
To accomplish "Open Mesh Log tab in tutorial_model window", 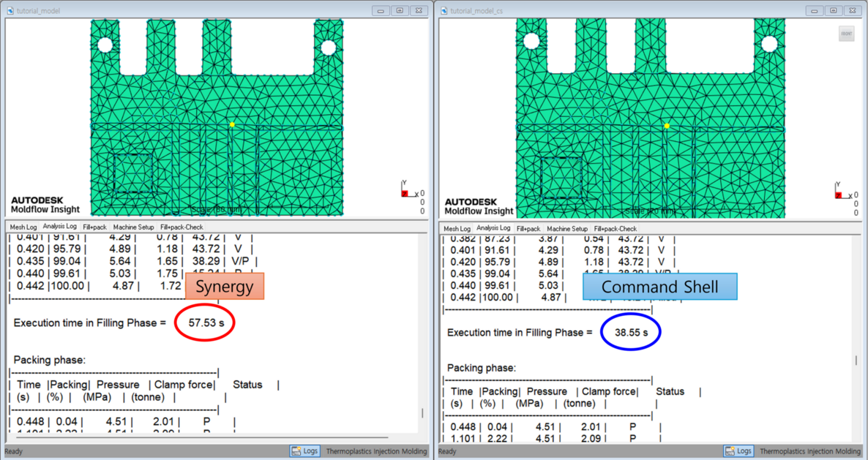I will pos(22,227).
